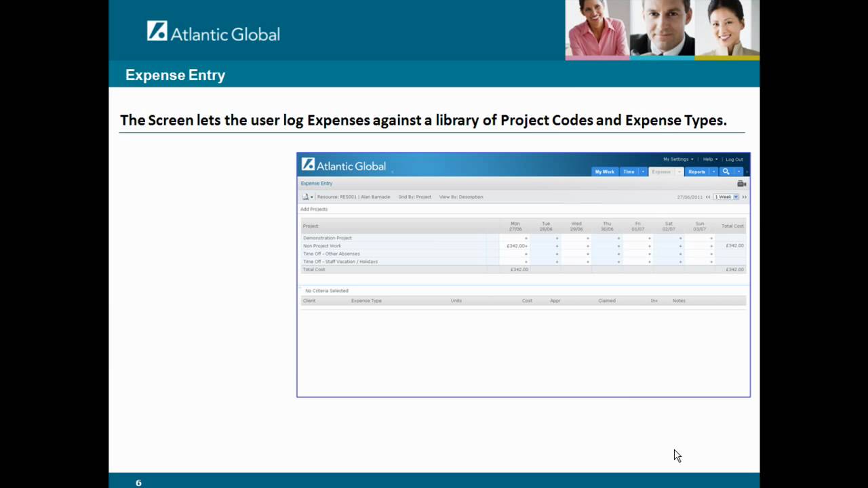Add Staff Vacation / Holidays expense on Sun

(711, 262)
